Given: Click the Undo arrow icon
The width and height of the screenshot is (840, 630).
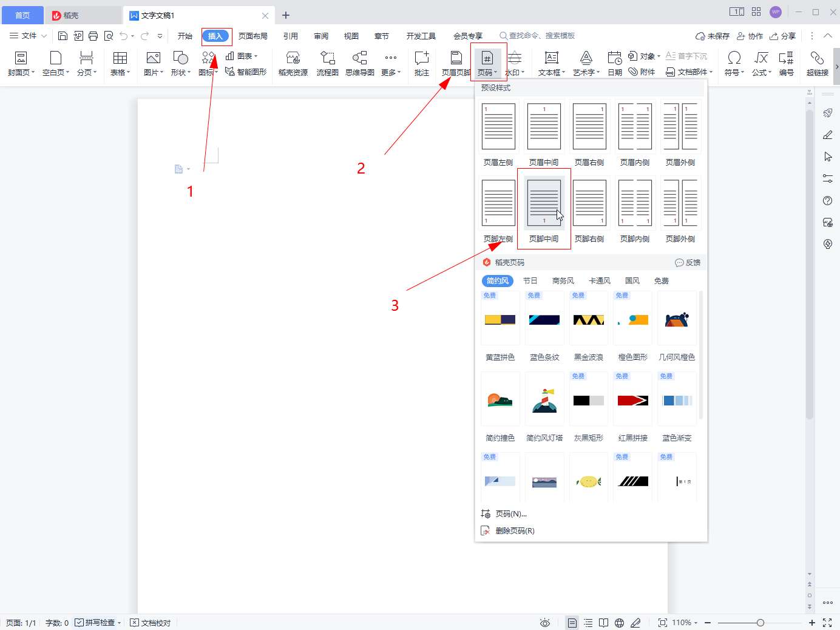Looking at the screenshot, I should coord(124,36).
